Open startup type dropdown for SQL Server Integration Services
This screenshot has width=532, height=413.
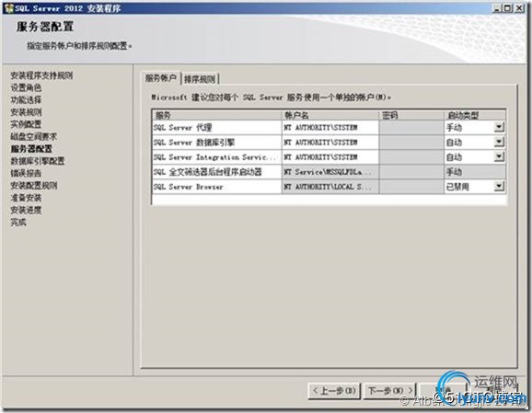pyautogui.click(x=499, y=156)
